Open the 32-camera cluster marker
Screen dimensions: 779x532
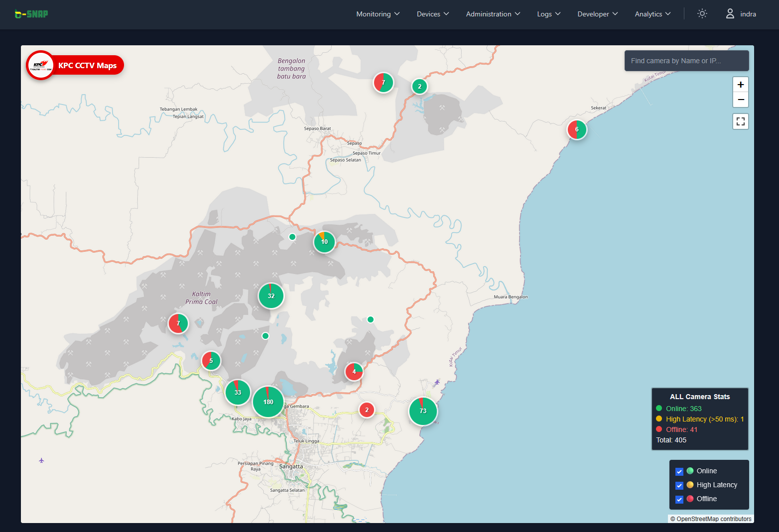coord(271,296)
